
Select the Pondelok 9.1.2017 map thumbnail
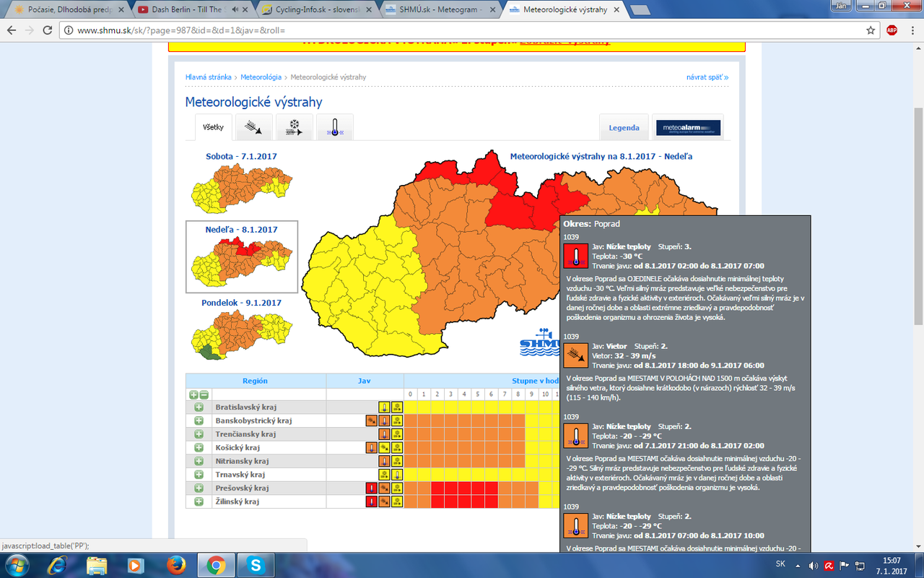pos(241,335)
